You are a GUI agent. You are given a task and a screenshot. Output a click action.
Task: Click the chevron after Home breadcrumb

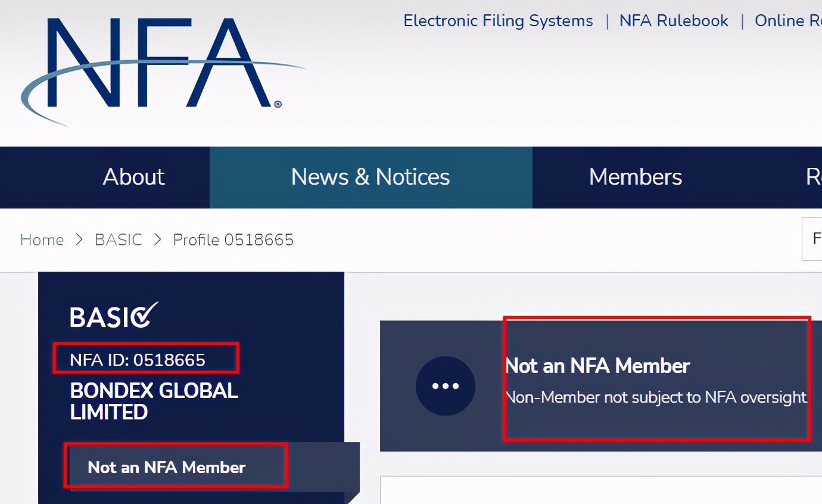pos(79,239)
